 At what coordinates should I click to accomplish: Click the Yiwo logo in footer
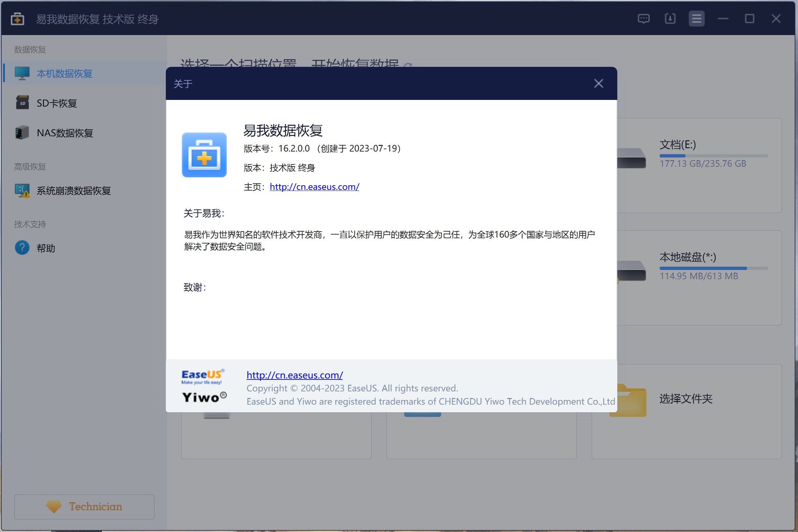(x=204, y=397)
